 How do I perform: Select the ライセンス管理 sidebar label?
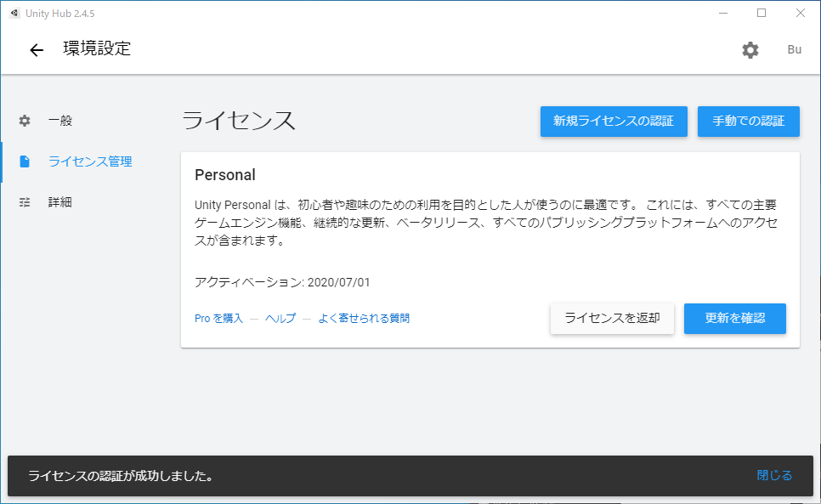coord(90,161)
